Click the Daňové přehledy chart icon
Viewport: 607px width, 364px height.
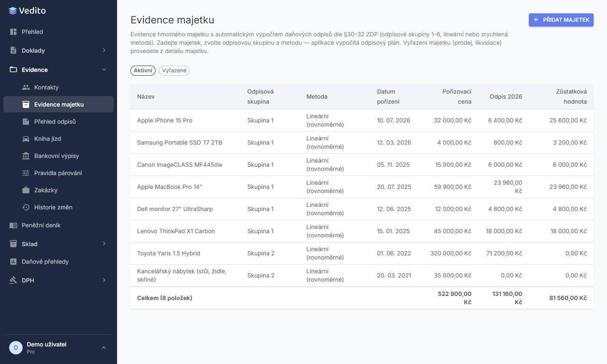13,262
